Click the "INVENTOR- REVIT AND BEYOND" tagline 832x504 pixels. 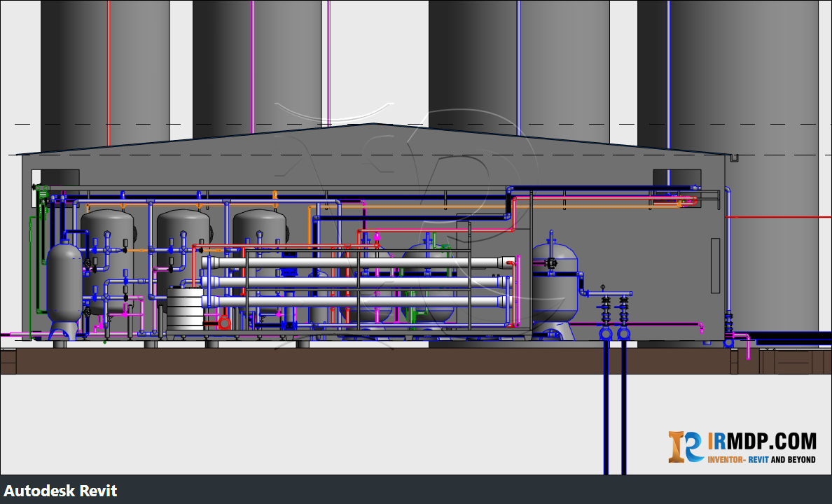coord(761,459)
